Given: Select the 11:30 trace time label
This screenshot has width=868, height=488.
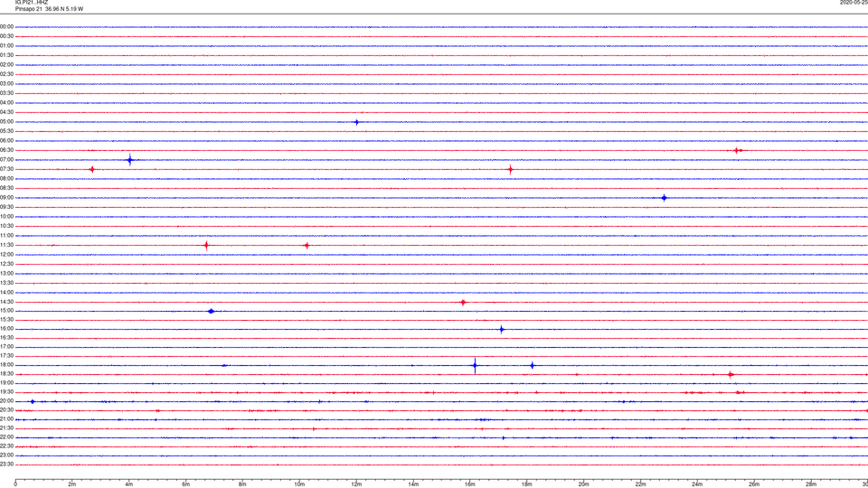Looking at the screenshot, I should pos(6,245).
